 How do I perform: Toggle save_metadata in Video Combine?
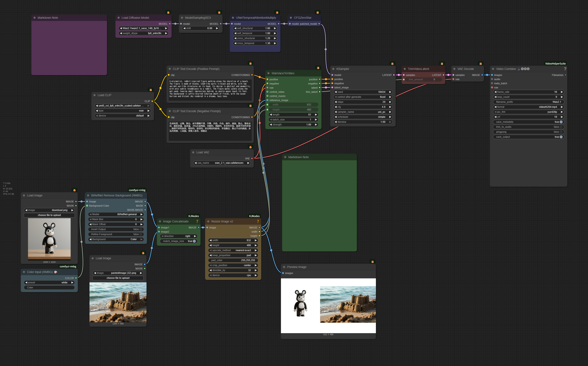561,122
